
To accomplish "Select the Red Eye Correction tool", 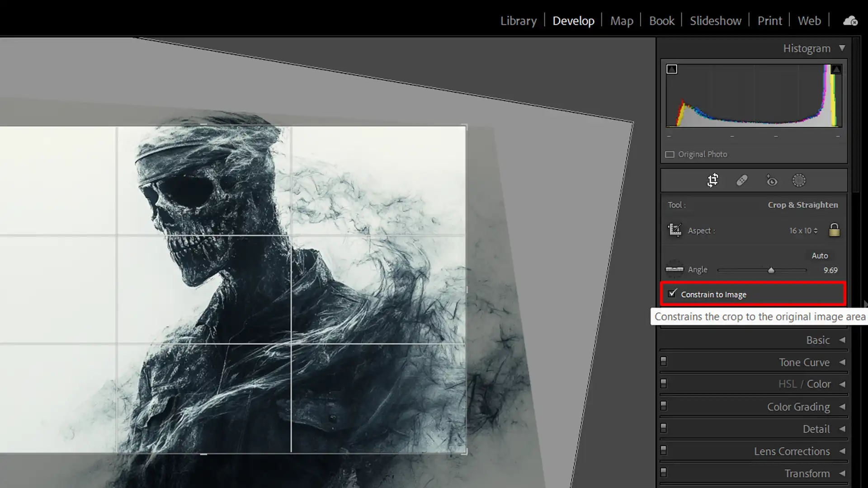I will pyautogui.click(x=771, y=180).
